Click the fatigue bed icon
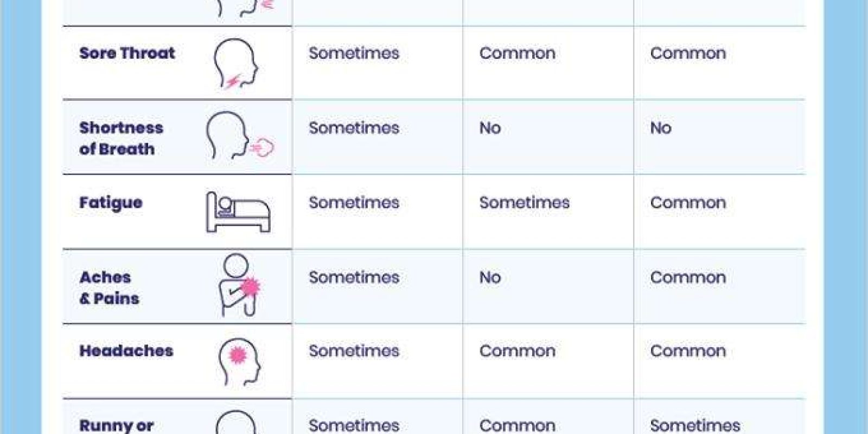The width and height of the screenshot is (868, 434). pyautogui.click(x=238, y=212)
